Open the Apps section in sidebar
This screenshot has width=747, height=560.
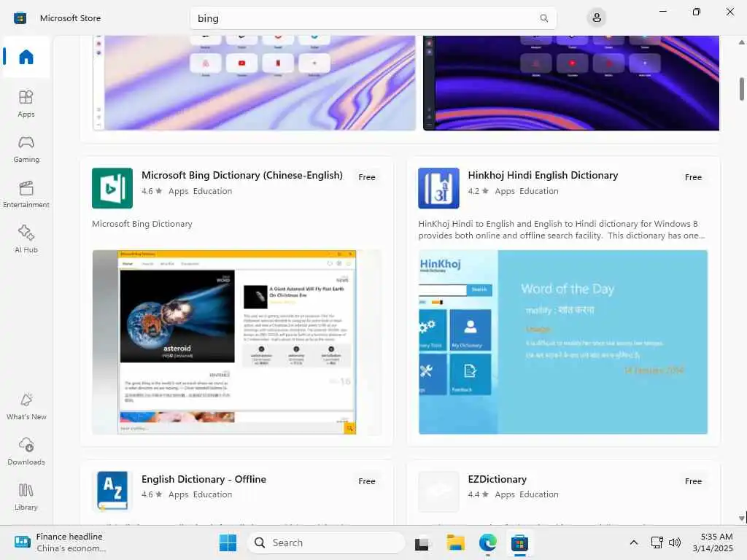click(26, 104)
